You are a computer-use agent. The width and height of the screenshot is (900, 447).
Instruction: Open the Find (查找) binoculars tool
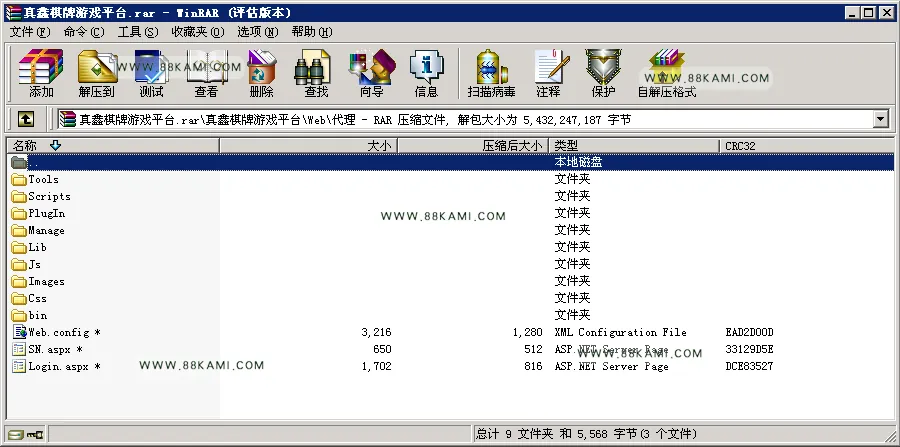(x=316, y=73)
